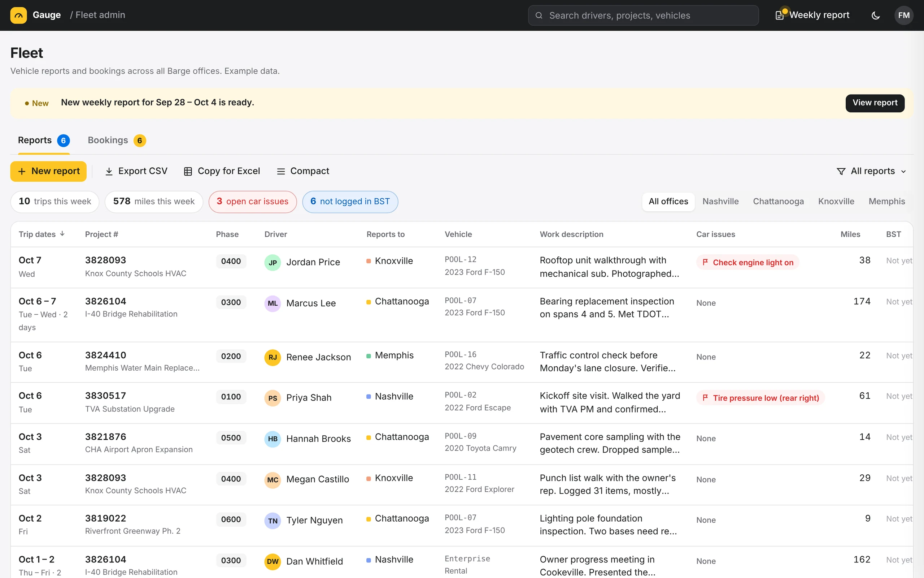Click Memphis green dot in Renee Jackson row
The height and width of the screenshot is (578, 924).
point(369,356)
